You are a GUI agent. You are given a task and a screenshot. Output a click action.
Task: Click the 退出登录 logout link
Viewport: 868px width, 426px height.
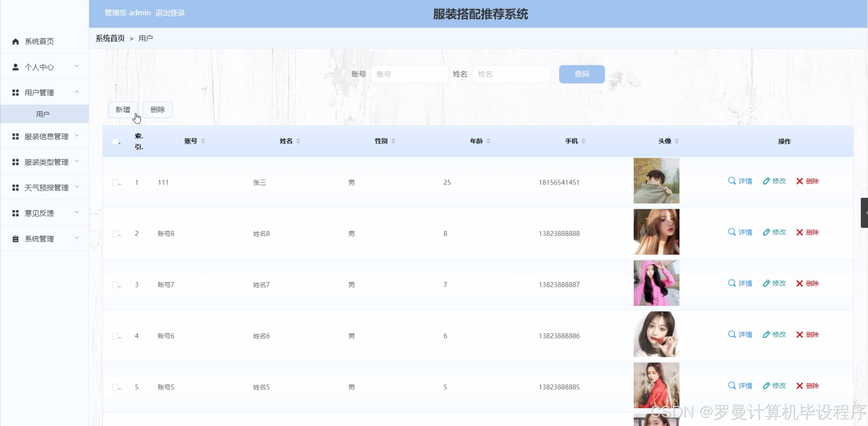pyautogui.click(x=170, y=13)
